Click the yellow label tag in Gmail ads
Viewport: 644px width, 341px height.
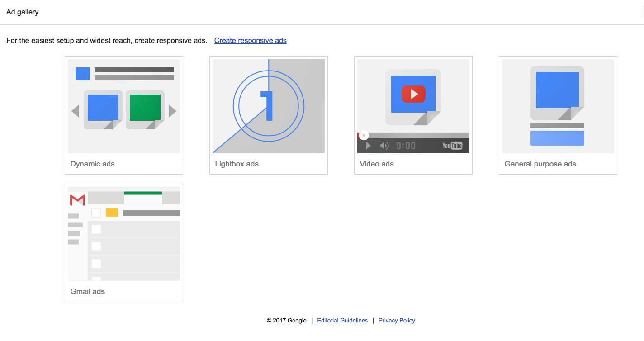click(112, 213)
